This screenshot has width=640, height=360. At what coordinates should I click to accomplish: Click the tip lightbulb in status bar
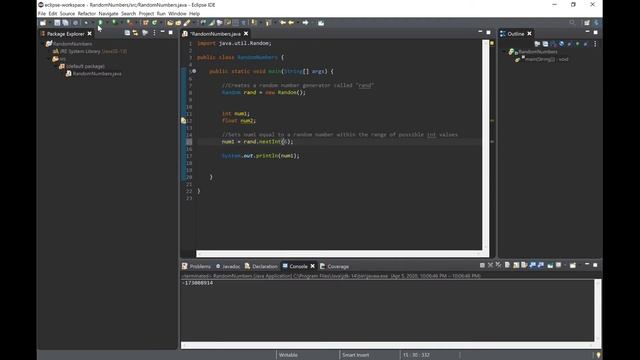[598, 355]
